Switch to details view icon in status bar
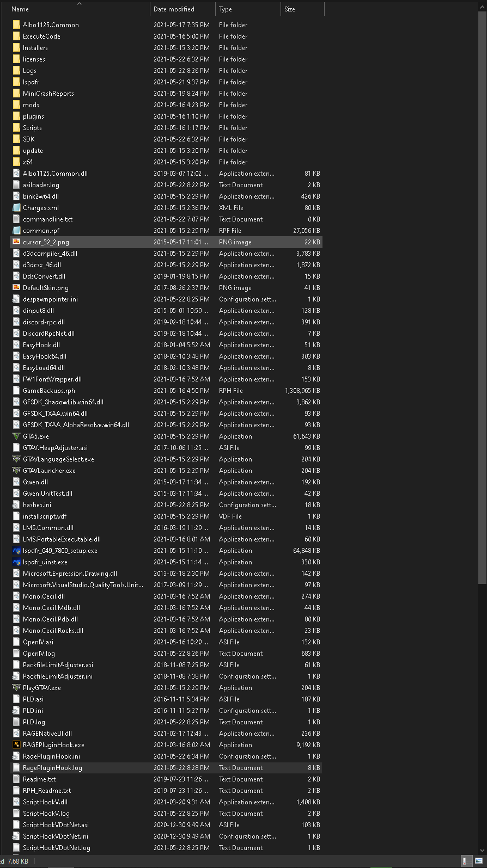This screenshot has width=487, height=868. tap(467, 861)
